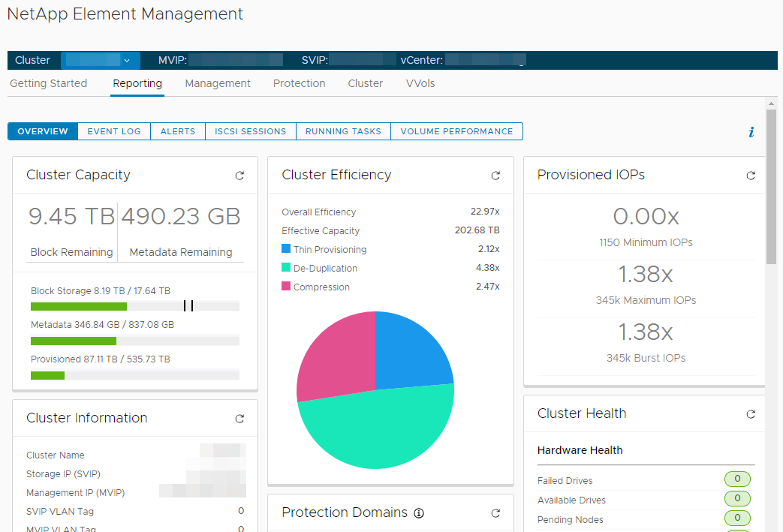Refresh the Cluster Capacity panel

click(239, 176)
